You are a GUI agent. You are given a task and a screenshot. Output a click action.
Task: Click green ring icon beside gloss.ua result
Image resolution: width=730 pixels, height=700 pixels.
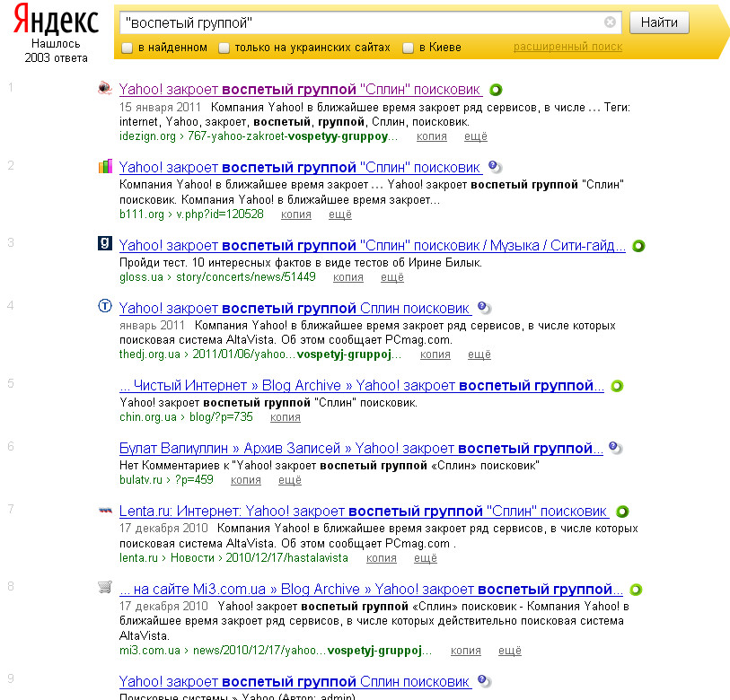638,246
